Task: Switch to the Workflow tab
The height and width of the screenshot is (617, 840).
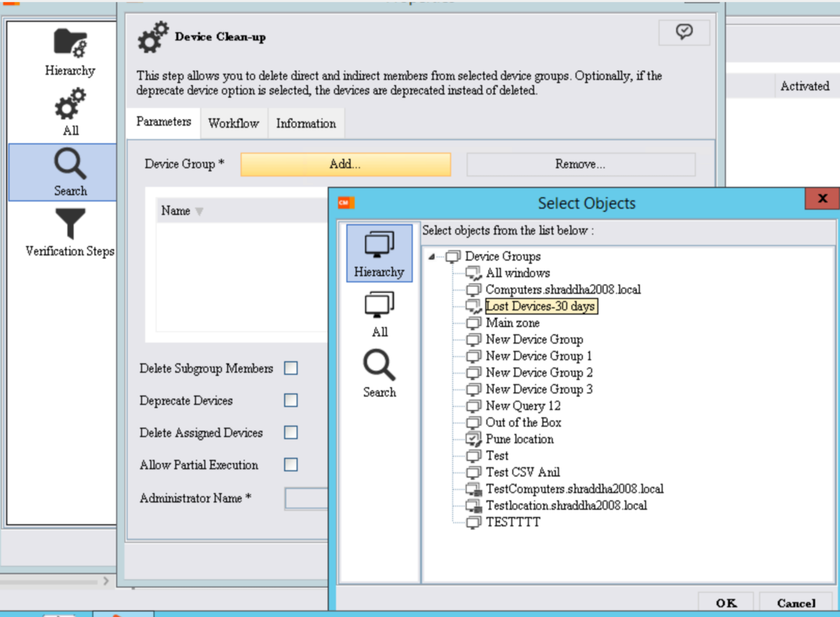Action: pyautogui.click(x=233, y=124)
